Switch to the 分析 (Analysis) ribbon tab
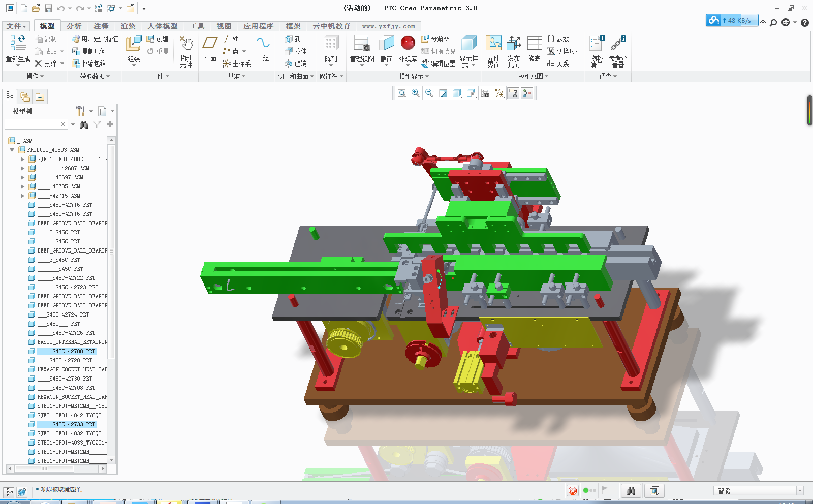The image size is (813, 504). point(74,26)
